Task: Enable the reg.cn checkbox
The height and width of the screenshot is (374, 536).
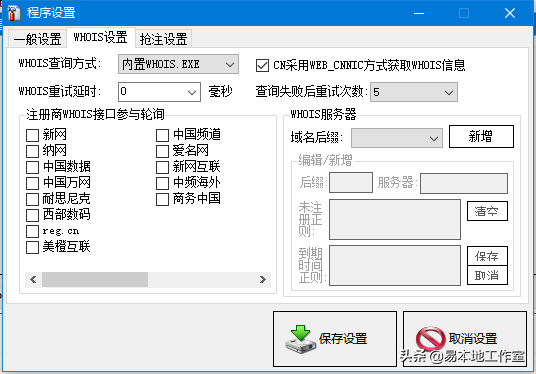Action: click(32, 231)
